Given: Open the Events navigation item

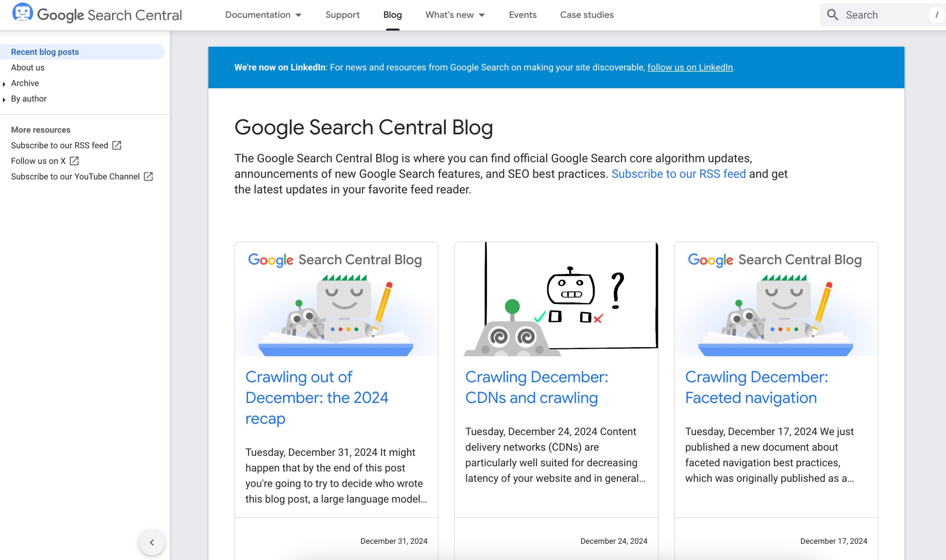Looking at the screenshot, I should click(523, 14).
